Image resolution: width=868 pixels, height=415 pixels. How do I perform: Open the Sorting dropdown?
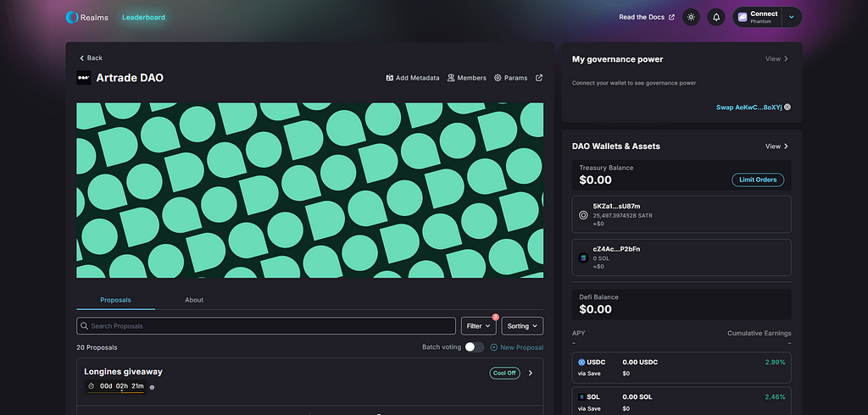[522, 326]
